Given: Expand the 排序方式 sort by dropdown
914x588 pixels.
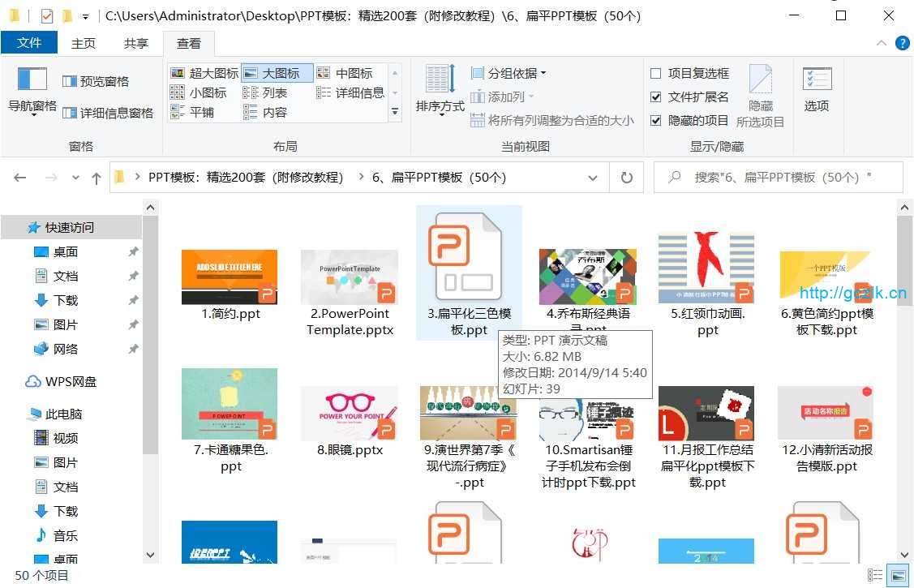Looking at the screenshot, I should 440,106.
